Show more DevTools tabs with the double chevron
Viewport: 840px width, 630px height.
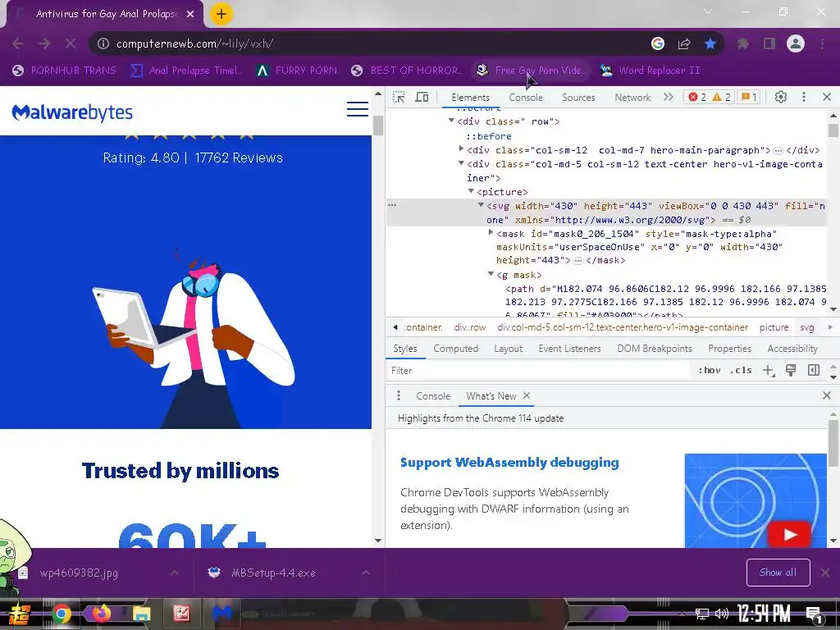point(668,97)
